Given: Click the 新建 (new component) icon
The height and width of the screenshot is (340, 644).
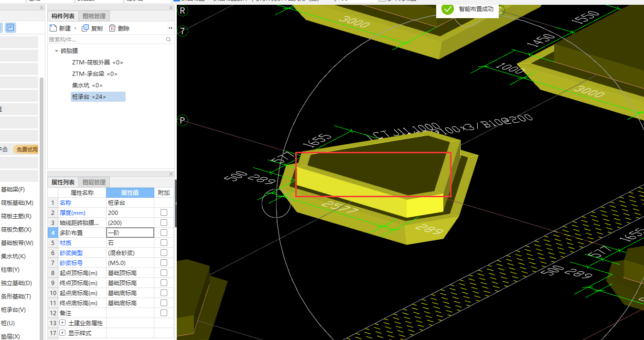Looking at the screenshot, I should coord(53,28).
